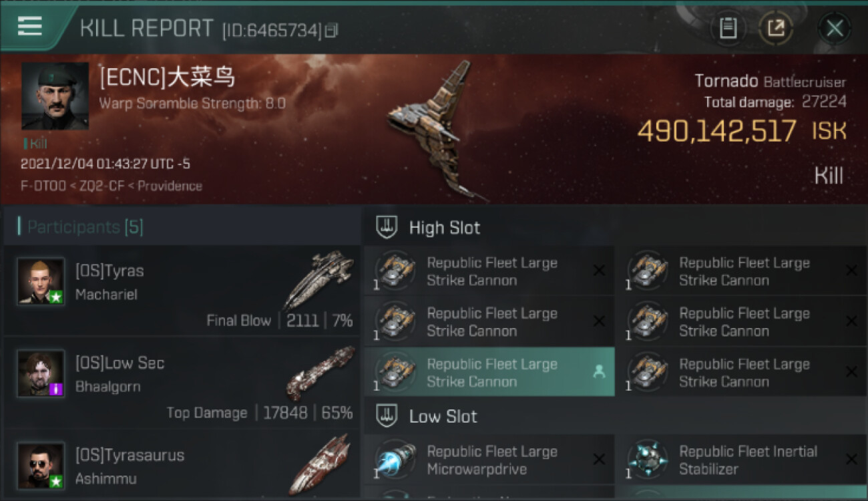This screenshot has height=501, width=868.
Task: Select the Republic Fleet Inertial Stabilizer item
Action: (x=741, y=460)
